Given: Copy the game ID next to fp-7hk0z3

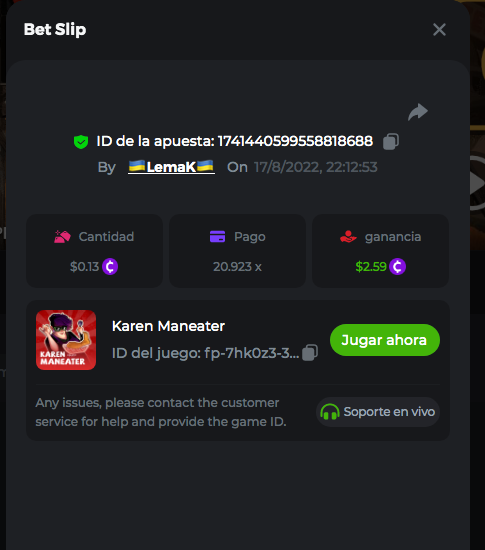Looking at the screenshot, I should [x=310, y=353].
